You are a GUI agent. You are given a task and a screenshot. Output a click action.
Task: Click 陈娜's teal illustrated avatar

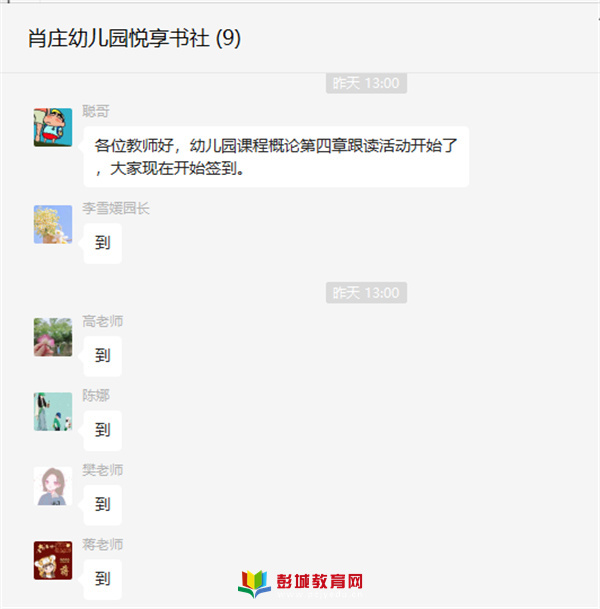(53, 411)
